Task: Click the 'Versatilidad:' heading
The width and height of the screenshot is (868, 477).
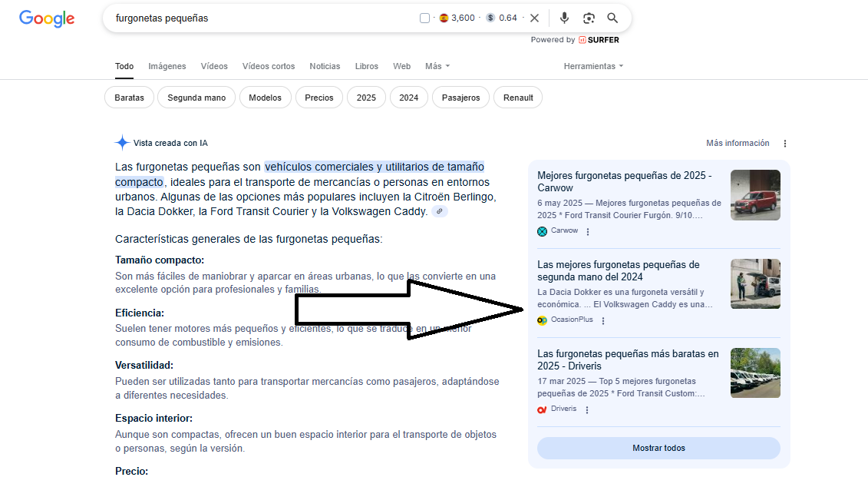Action: [144, 365]
